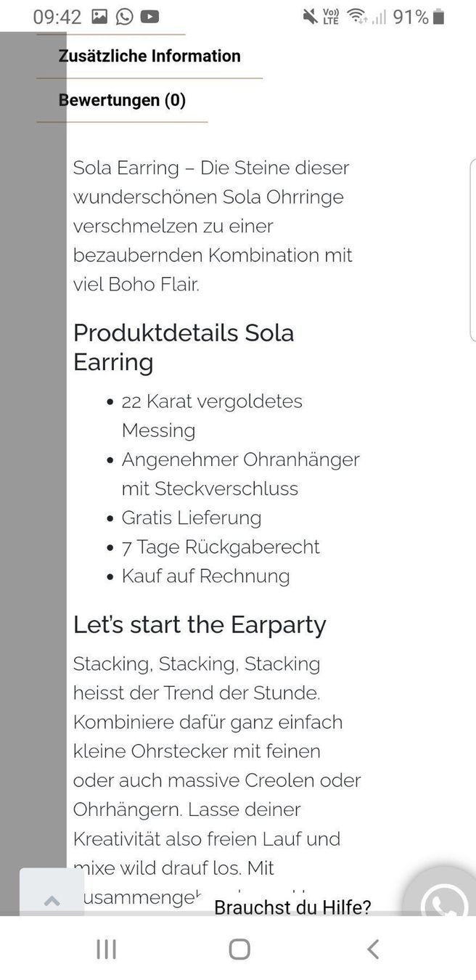Open WhatsApp notification icon in status bar
476x980 pixels.
click(125, 16)
